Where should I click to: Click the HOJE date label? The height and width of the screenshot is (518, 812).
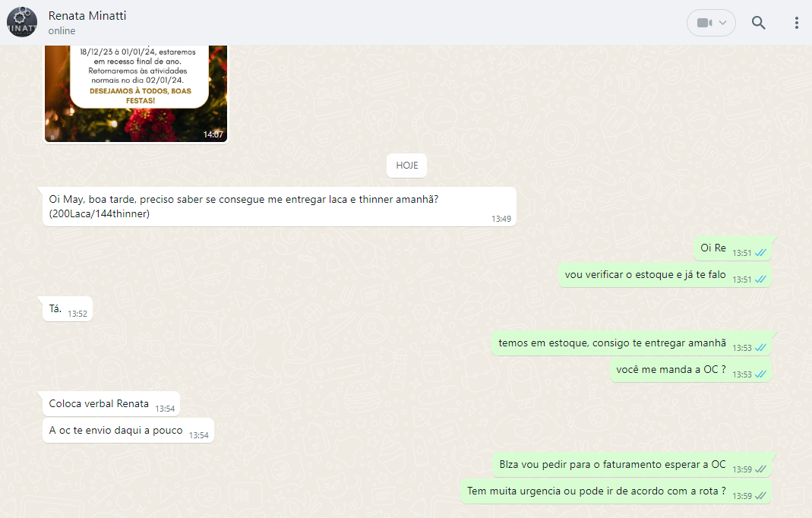point(406,165)
